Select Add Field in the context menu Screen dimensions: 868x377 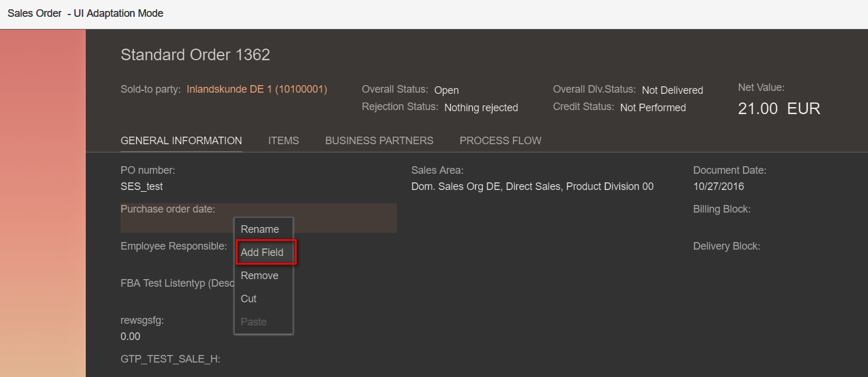(x=262, y=252)
